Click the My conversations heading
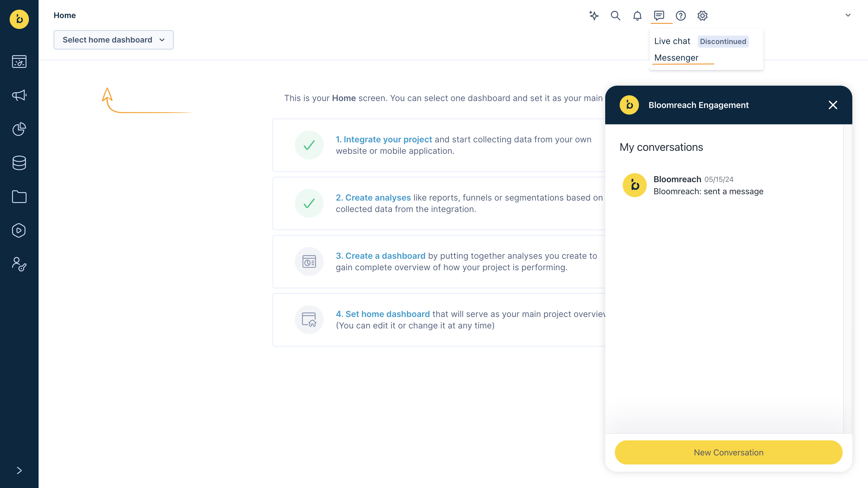This screenshot has height=488, width=868. 661,147
